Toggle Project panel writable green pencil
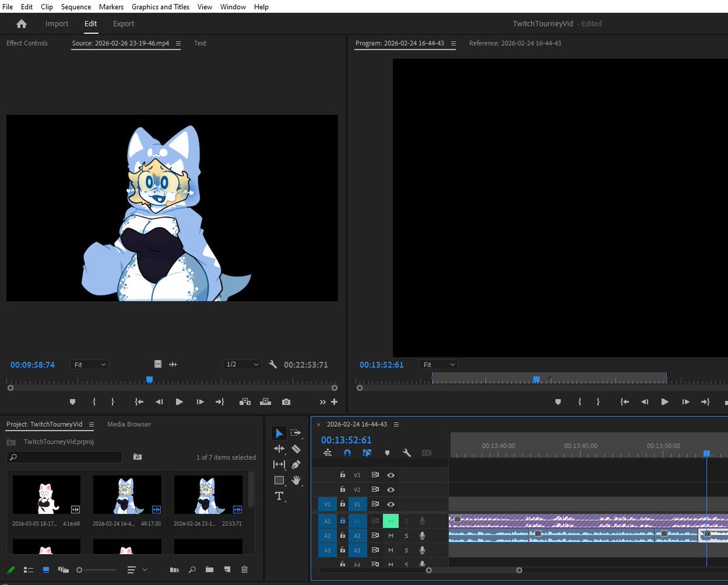This screenshot has width=728, height=585. 11,570
